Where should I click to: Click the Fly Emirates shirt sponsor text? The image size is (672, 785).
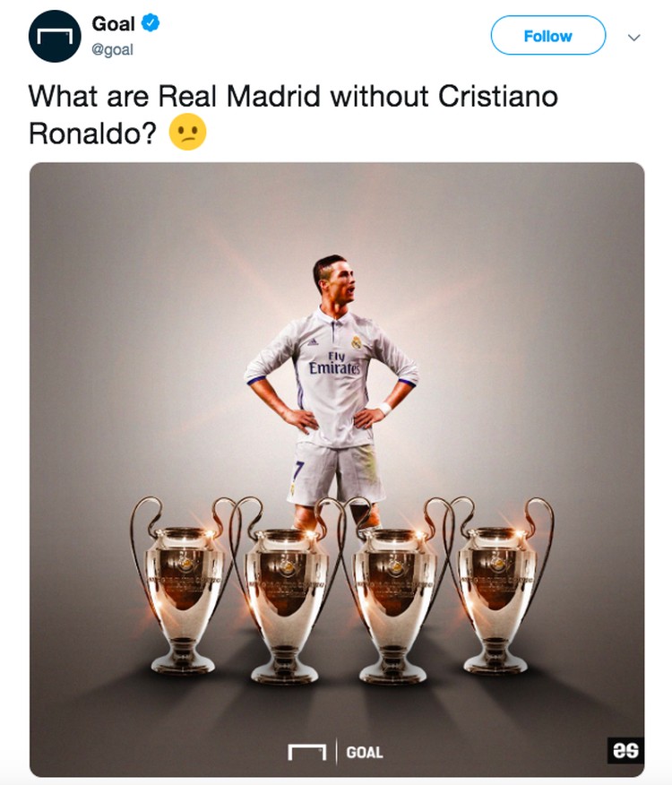tap(334, 364)
